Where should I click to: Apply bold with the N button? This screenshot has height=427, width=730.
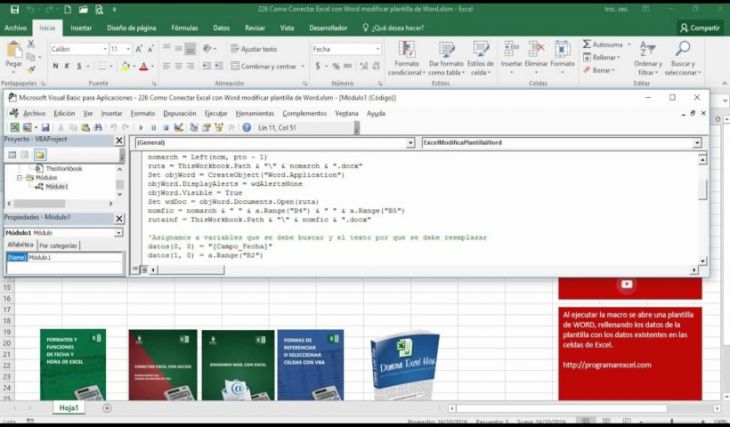pos(55,66)
